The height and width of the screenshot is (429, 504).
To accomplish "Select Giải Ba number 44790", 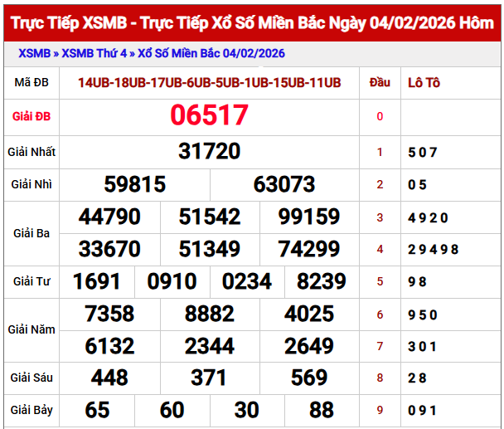I will point(109,217).
